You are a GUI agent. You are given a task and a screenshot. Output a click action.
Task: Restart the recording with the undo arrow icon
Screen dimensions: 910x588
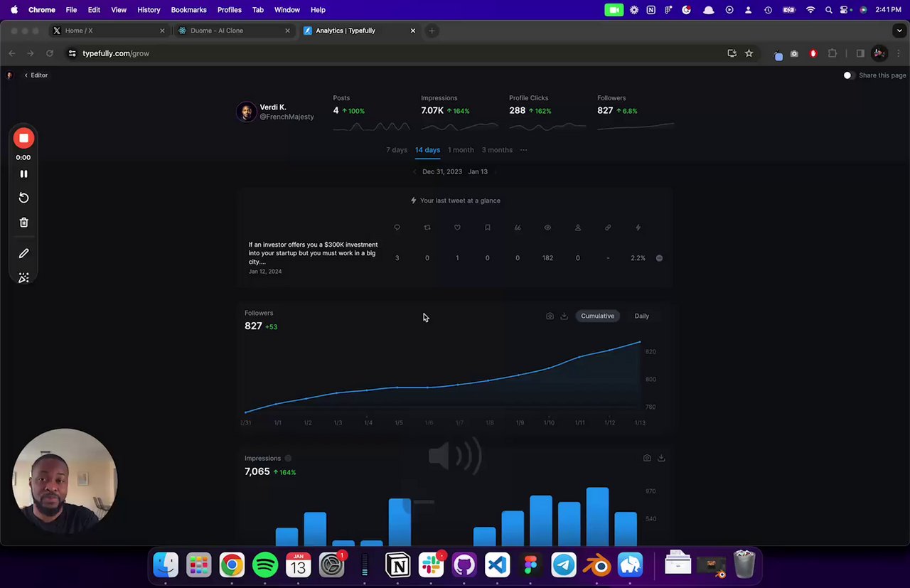23,198
